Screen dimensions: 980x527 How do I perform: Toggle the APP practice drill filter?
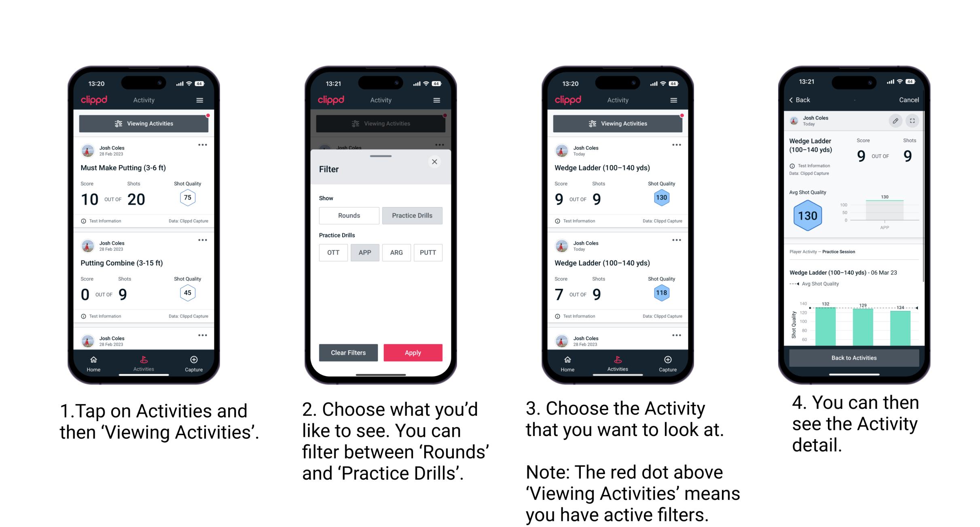(x=364, y=252)
